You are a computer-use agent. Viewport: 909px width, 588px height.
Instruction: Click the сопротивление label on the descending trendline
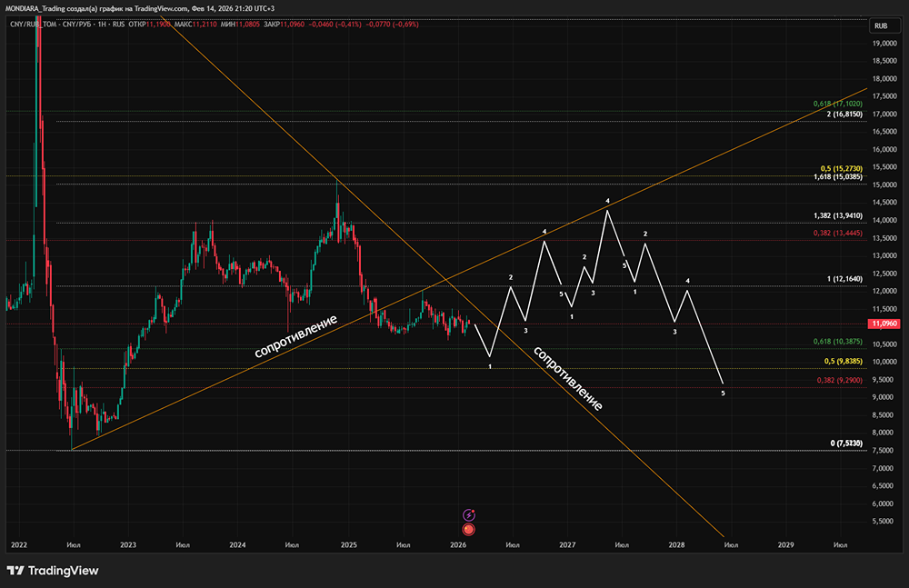click(568, 378)
